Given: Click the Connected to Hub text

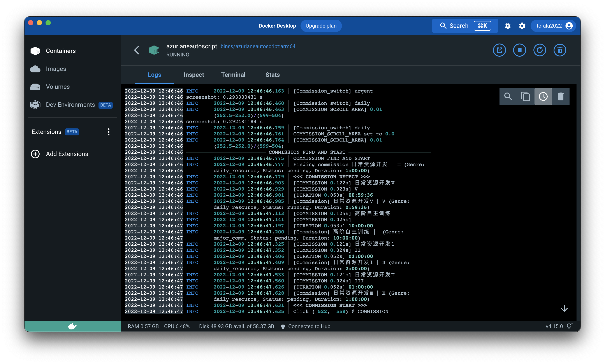Looking at the screenshot, I should 309,326.
